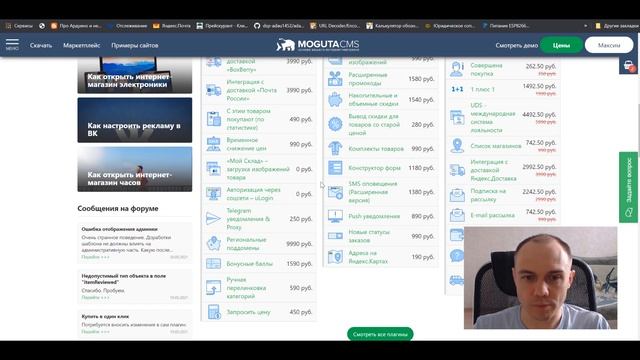The image size is (640, 360).
Task: Open article 'Как открыть интернет-магазин часов'
Action: pyautogui.click(x=135, y=169)
